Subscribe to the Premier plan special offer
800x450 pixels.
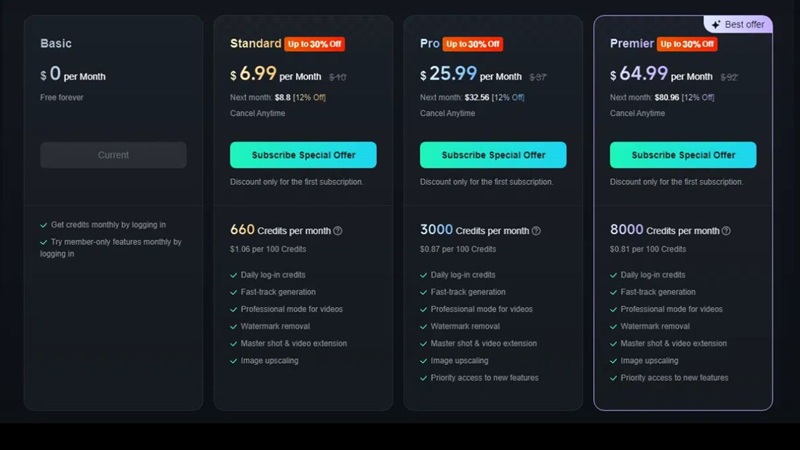pyautogui.click(x=683, y=155)
